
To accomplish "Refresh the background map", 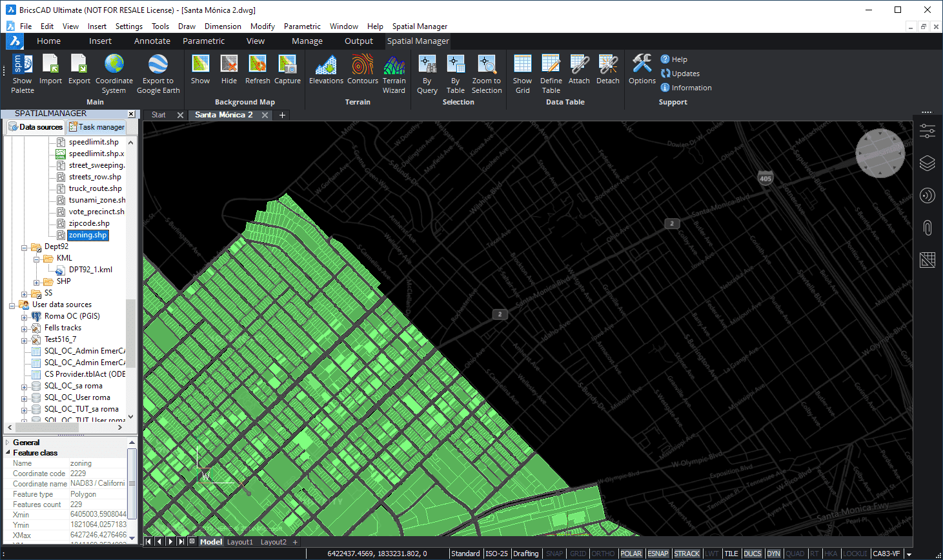I will (x=258, y=70).
